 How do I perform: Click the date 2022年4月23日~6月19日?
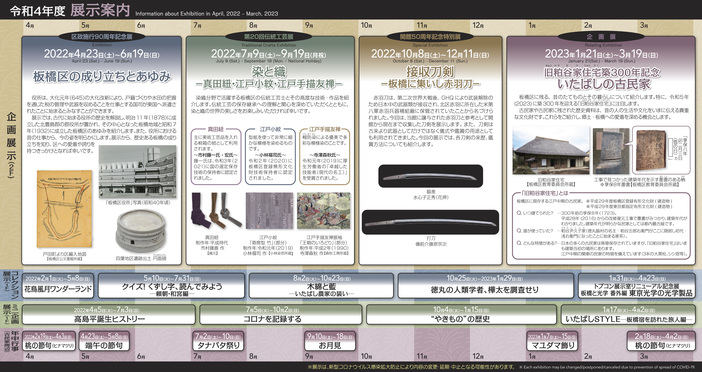click(102, 54)
